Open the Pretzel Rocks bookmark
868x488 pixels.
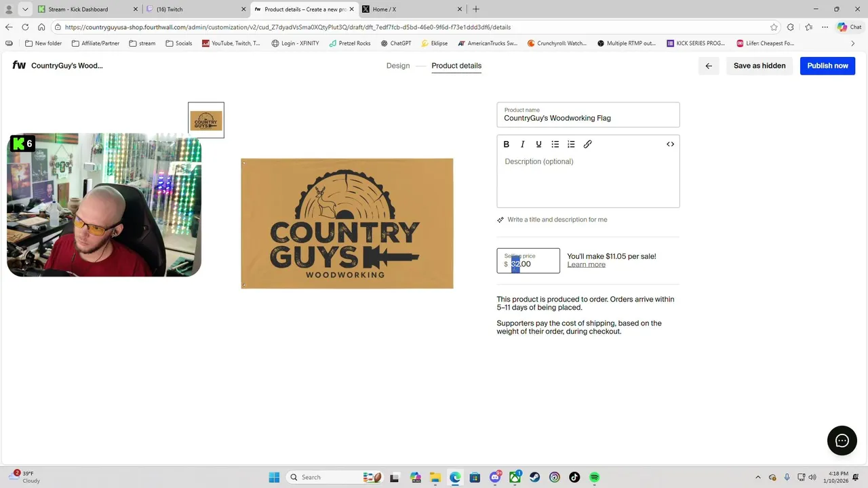pos(350,43)
